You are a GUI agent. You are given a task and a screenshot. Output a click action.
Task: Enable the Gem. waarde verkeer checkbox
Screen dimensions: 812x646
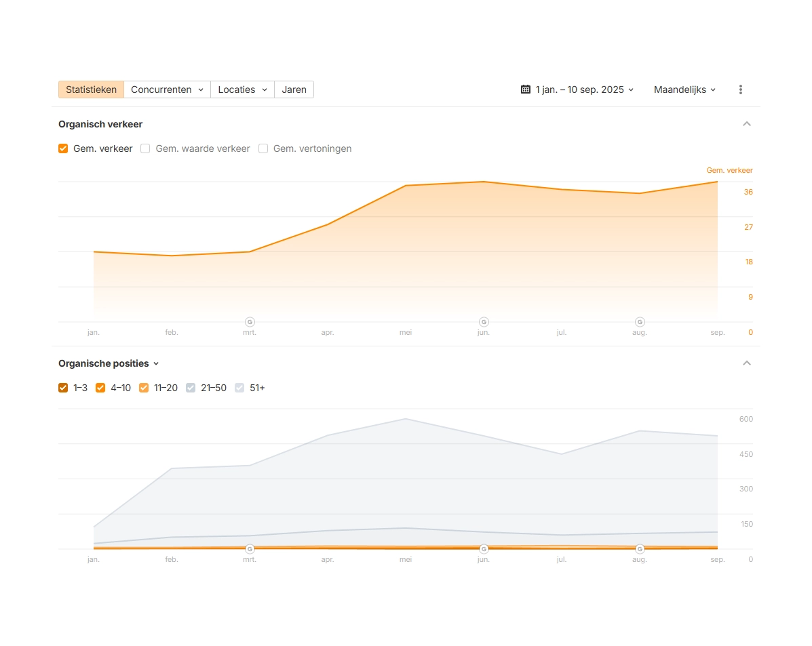[145, 148]
